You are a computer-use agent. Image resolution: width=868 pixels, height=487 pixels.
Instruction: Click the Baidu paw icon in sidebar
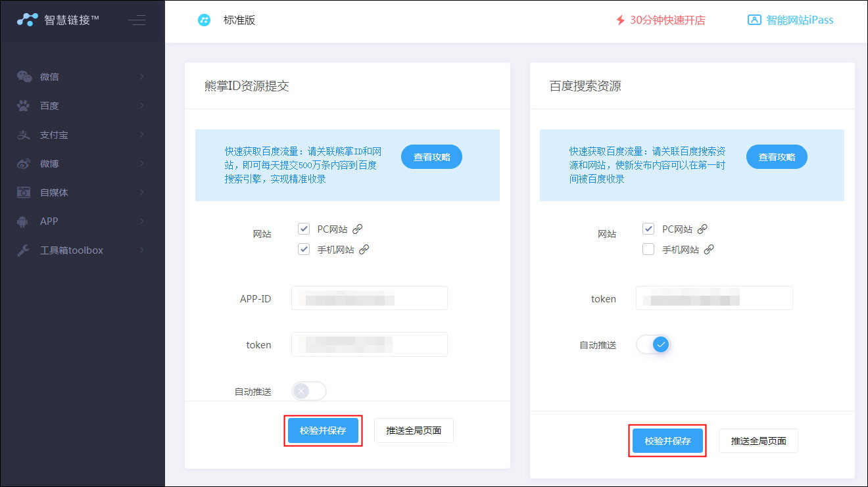(24, 106)
